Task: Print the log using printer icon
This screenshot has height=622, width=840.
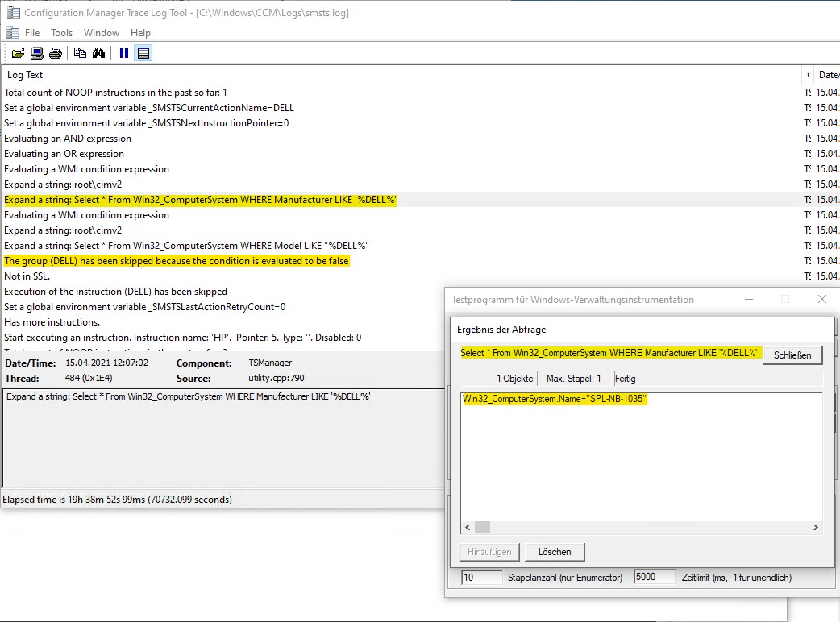Action: (x=56, y=53)
